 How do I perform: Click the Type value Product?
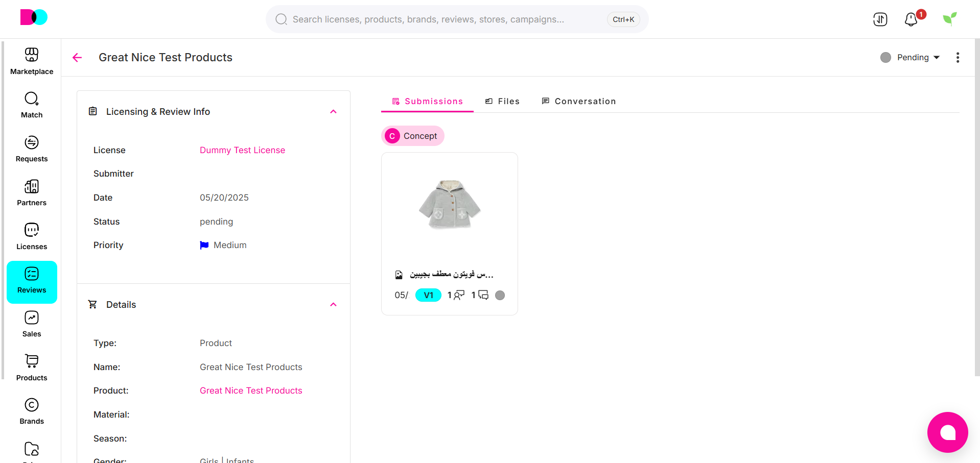coord(216,343)
